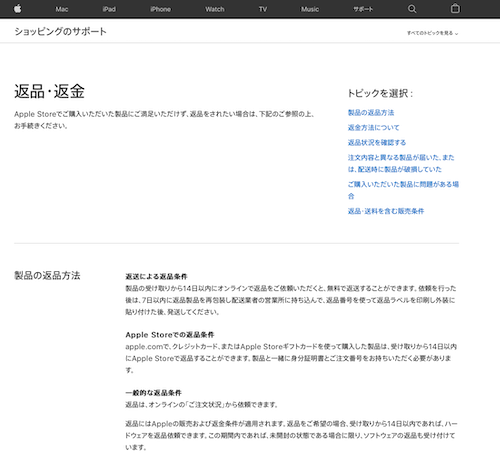Open the TV menu item
This screenshot has width=500, height=461.
pos(263,9)
